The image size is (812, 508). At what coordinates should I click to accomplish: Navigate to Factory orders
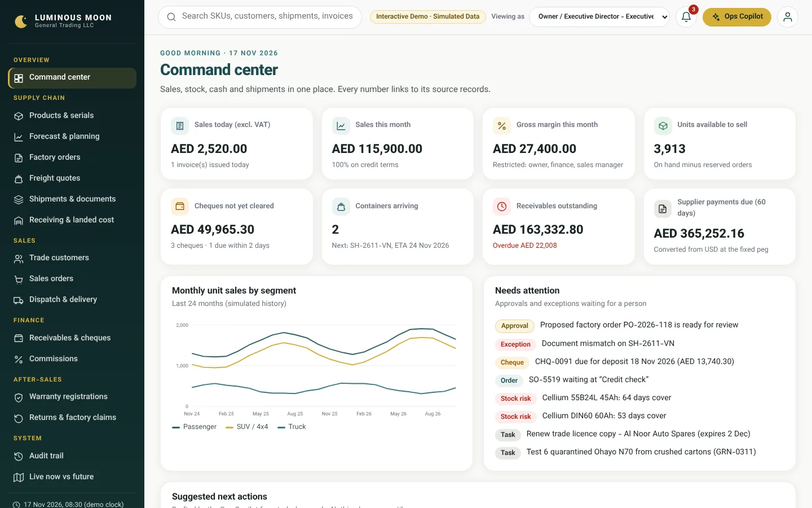(72, 157)
